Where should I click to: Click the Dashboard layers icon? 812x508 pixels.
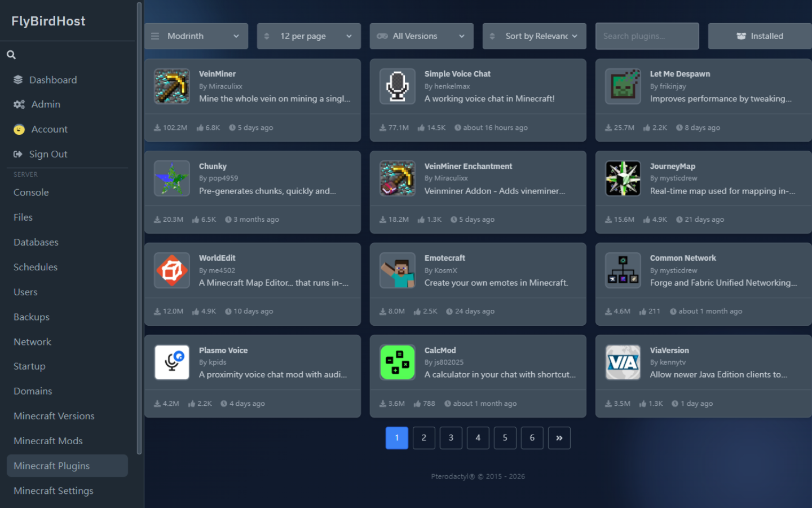tap(19, 80)
